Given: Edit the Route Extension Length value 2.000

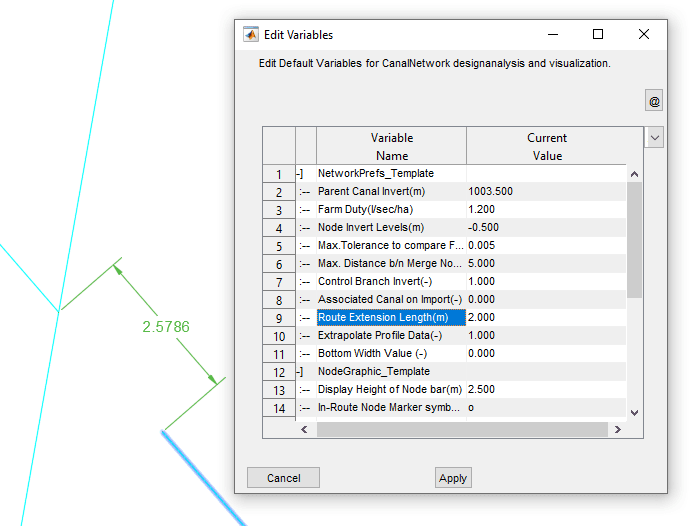Looking at the screenshot, I should (x=546, y=318).
